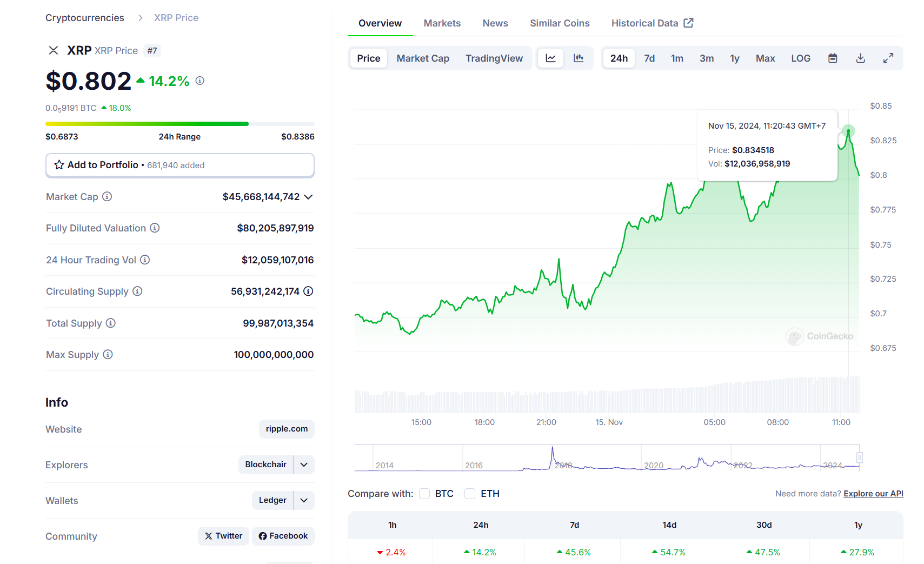Image resolution: width=924 pixels, height=564 pixels.
Task: Open Fully Diluted Valuation info icon
Action: (155, 228)
